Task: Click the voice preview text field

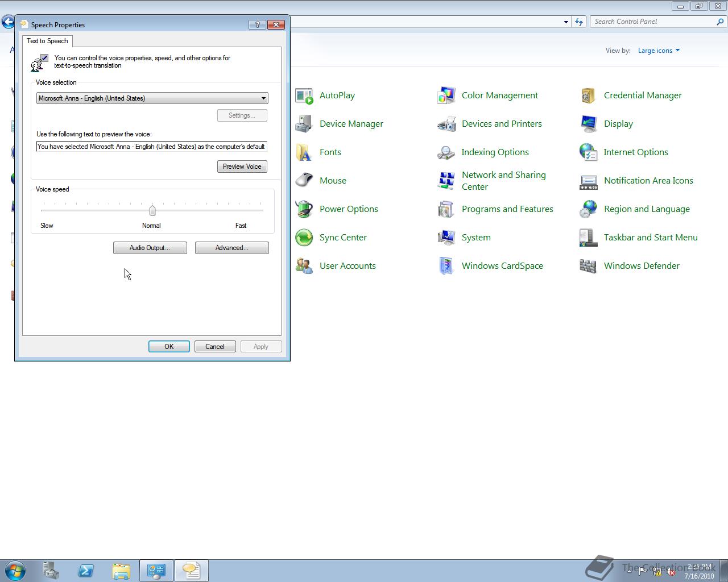Action: (x=152, y=147)
